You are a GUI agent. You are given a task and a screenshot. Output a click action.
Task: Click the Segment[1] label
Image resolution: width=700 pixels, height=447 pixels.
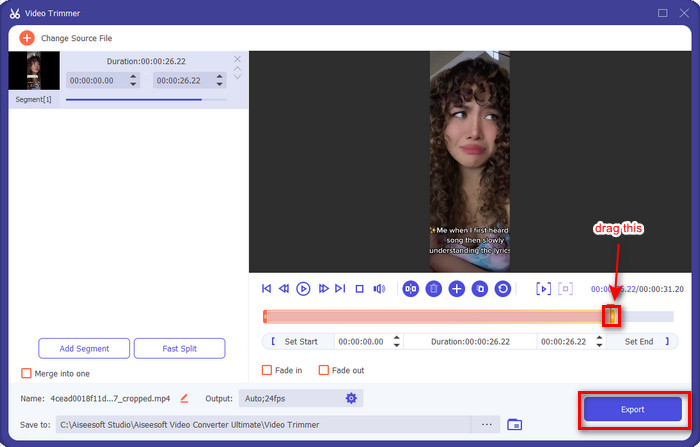(x=33, y=100)
